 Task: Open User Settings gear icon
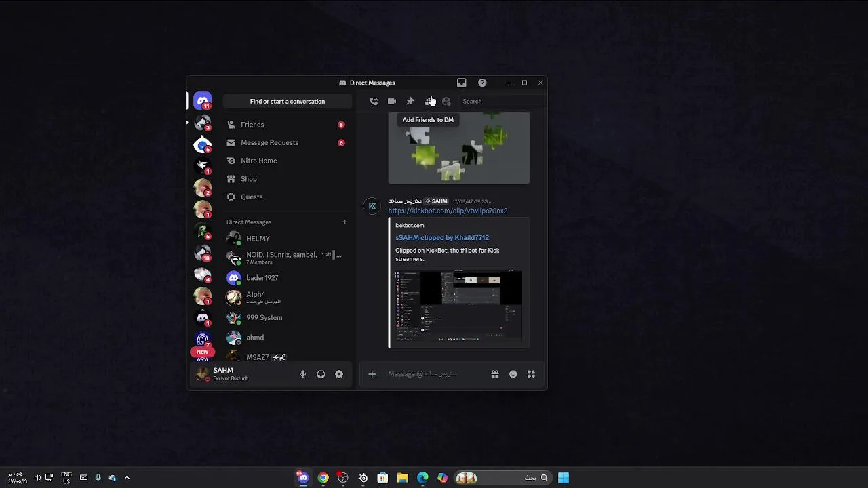[x=339, y=374]
